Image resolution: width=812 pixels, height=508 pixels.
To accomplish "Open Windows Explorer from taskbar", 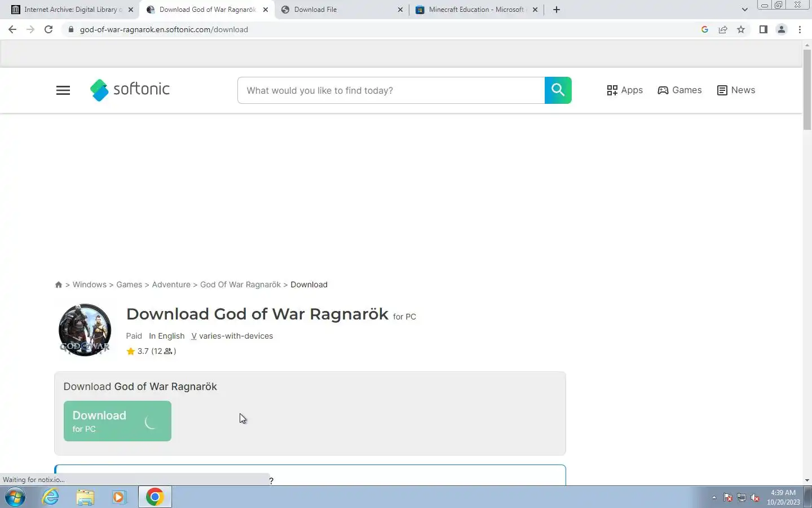I will pyautogui.click(x=85, y=497).
